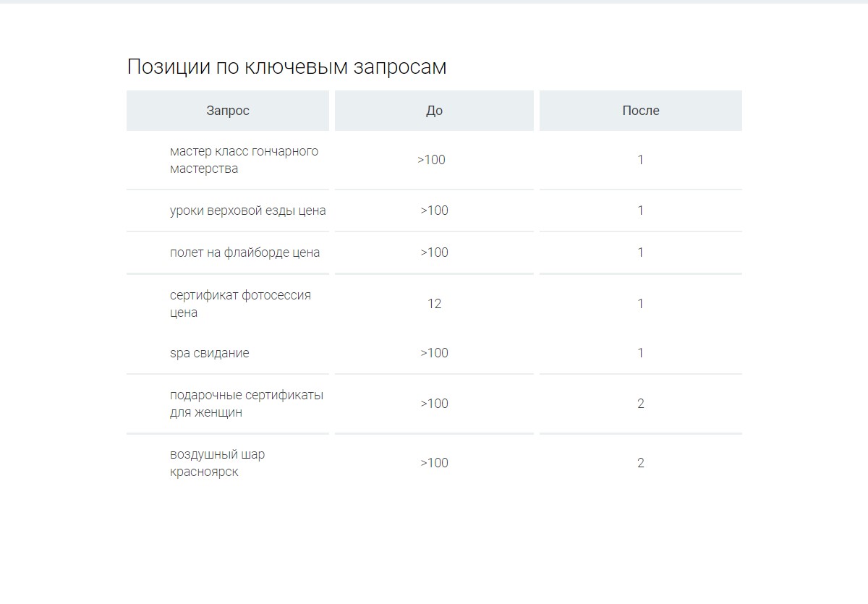Click the "После" column header

641,111
